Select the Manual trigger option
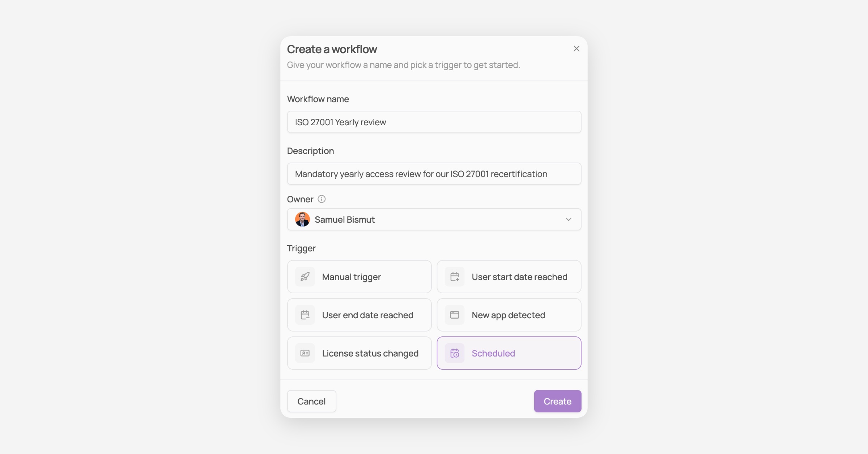This screenshot has width=868, height=454. 359,277
